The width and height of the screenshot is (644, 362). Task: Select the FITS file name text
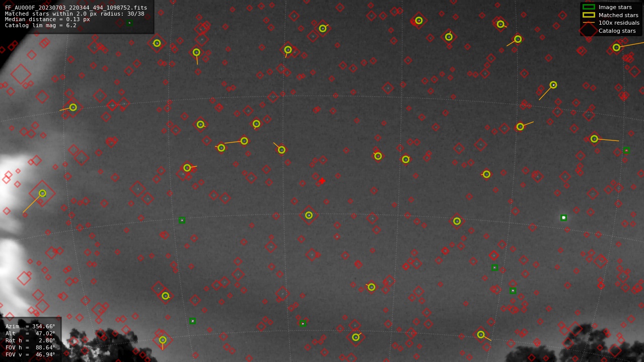pos(76,8)
